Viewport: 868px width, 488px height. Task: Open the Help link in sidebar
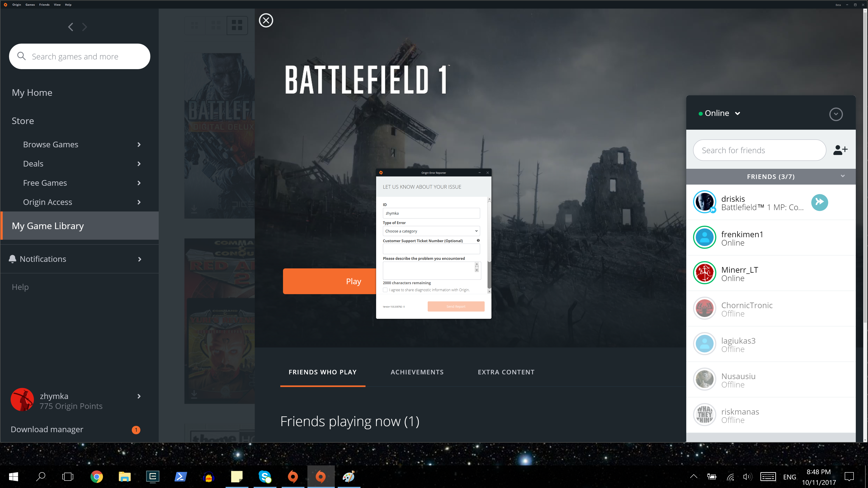[x=20, y=287]
